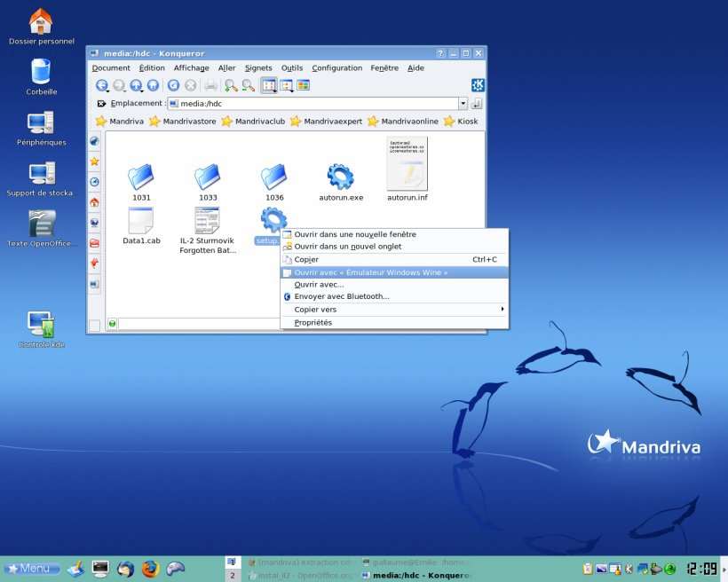Open the terminal from the taskbar
The height and width of the screenshot is (582, 728).
(100, 569)
